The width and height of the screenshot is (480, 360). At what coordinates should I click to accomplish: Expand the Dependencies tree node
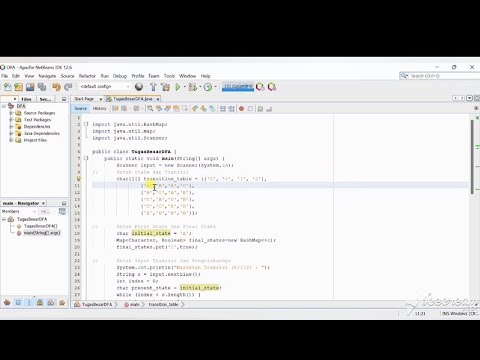point(11,127)
